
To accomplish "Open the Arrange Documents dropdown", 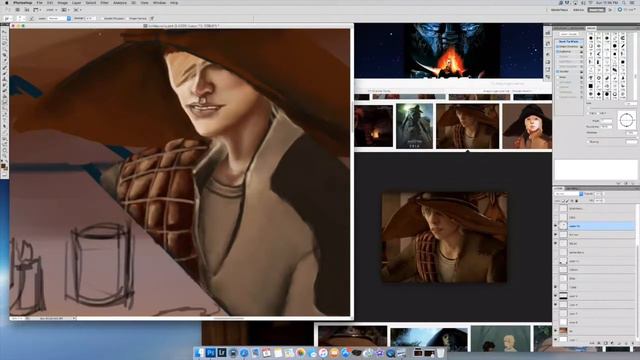I will [65, 10].
